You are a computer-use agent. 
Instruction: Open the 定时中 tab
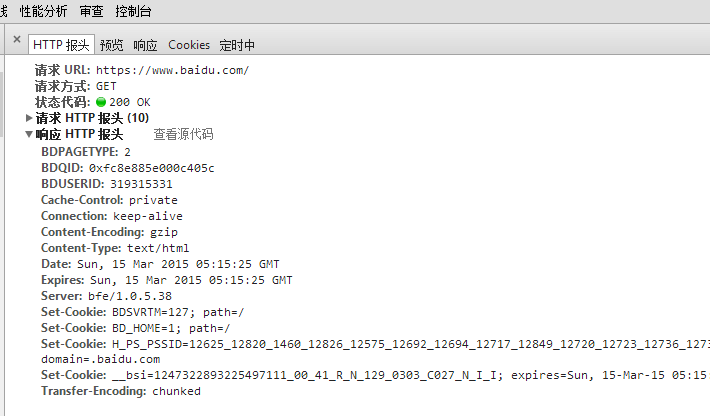pyautogui.click(x=237, y=45)
